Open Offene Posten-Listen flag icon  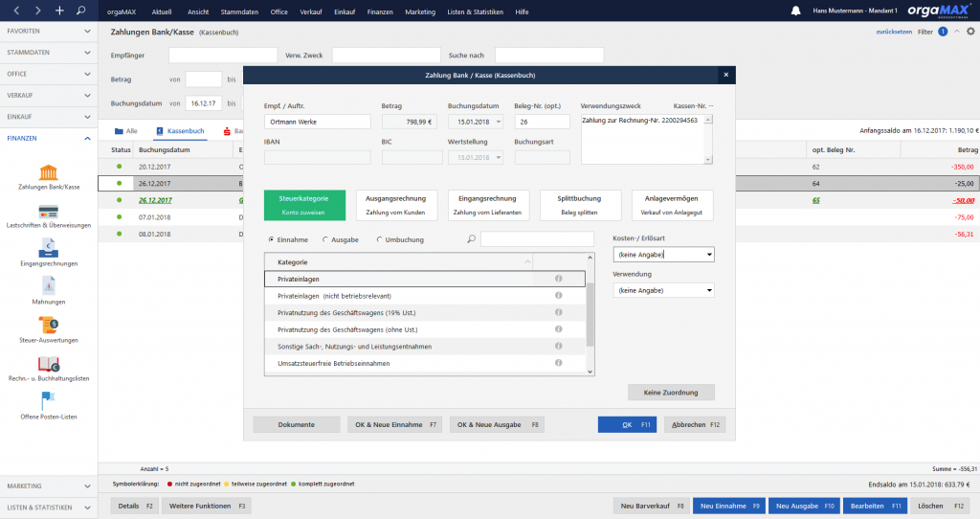49,401
